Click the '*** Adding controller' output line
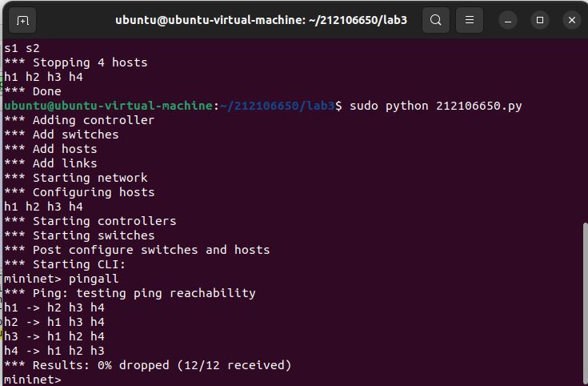 click(x=79, y=120)
